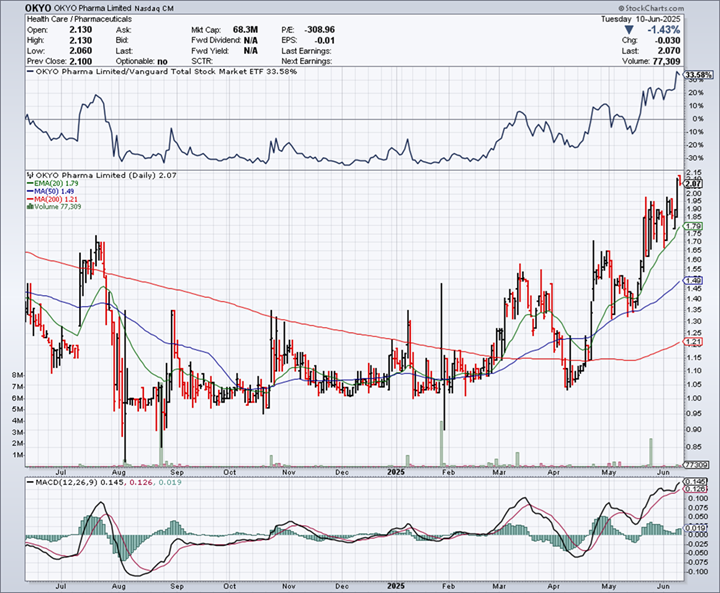Image resolution: width=720 pixels, height=593 pixels.
Task: Click the Fwd Yield N/A value
Action: (x=251, y=51)
